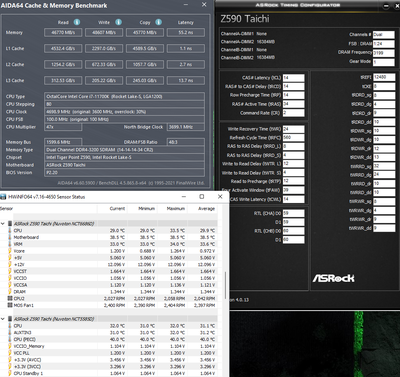Click the CPU2 fan icon
Image resolution: width=400 pixels, height=377 pixels.
point(10,298)
